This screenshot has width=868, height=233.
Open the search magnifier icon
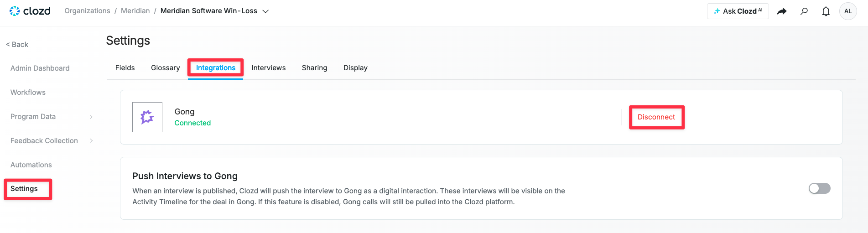point(804,11)
